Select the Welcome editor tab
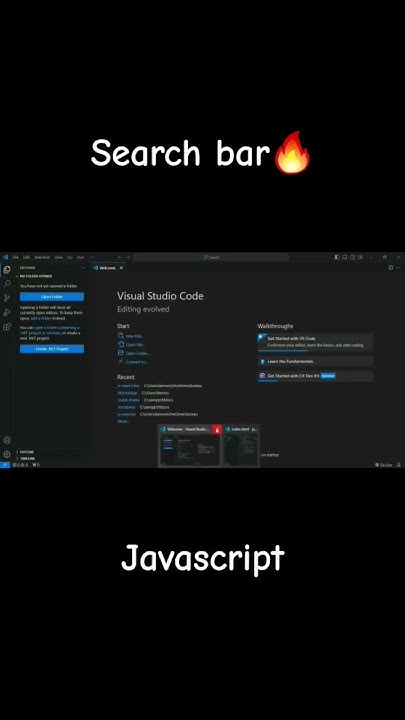Viewport: 405px width, 720px height. pos(108,268)
